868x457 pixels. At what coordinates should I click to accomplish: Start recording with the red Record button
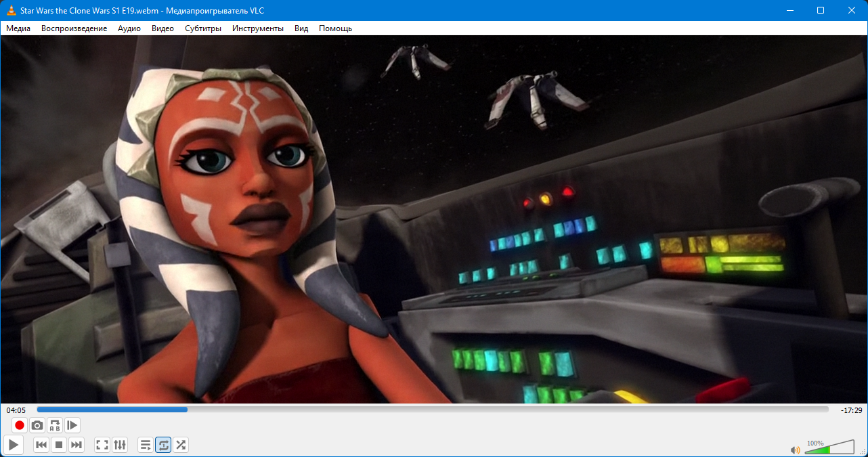tap(20, 425)
